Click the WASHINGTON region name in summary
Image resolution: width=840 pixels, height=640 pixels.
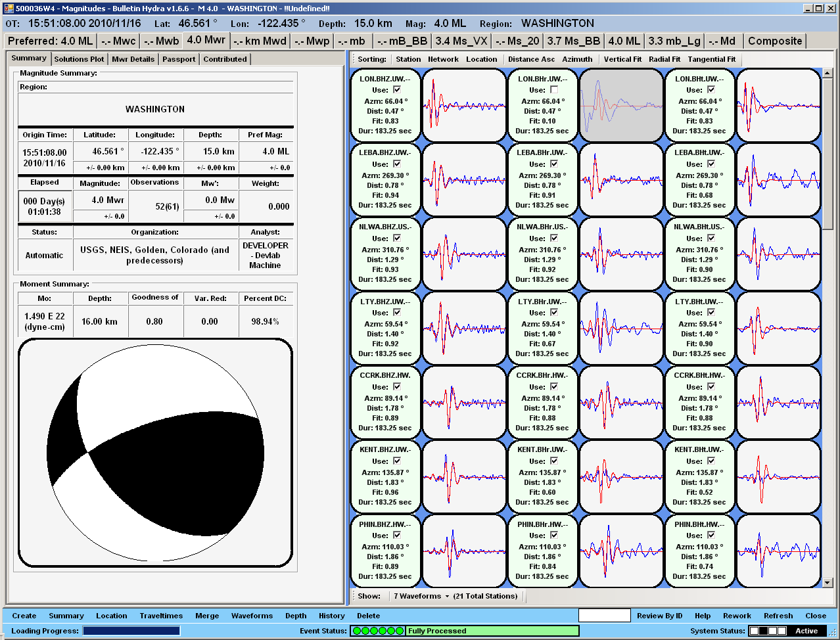click(155, 109)
